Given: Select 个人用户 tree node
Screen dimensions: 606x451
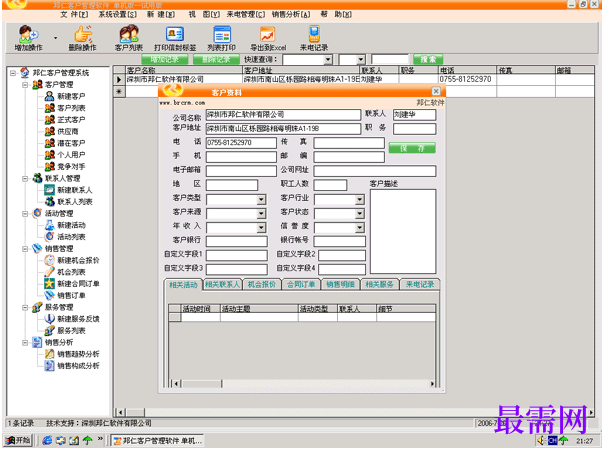Looking at the screenshot, I should (x=71, y=155).
